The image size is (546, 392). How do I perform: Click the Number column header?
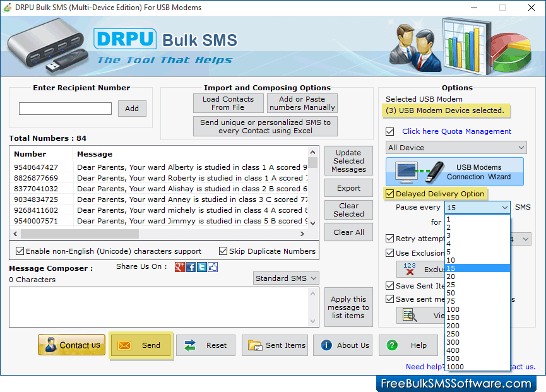tap(42, 154)
